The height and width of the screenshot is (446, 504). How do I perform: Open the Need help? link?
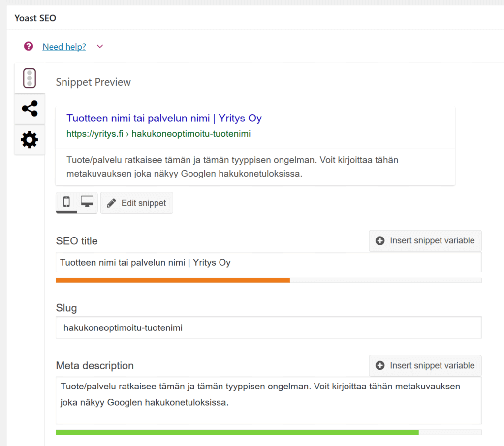pos(64,47)
